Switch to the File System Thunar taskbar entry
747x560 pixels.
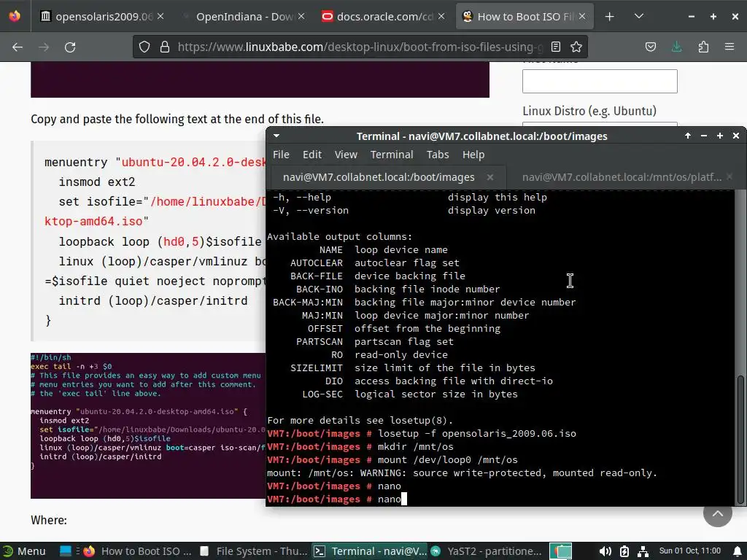coord(253,551)
